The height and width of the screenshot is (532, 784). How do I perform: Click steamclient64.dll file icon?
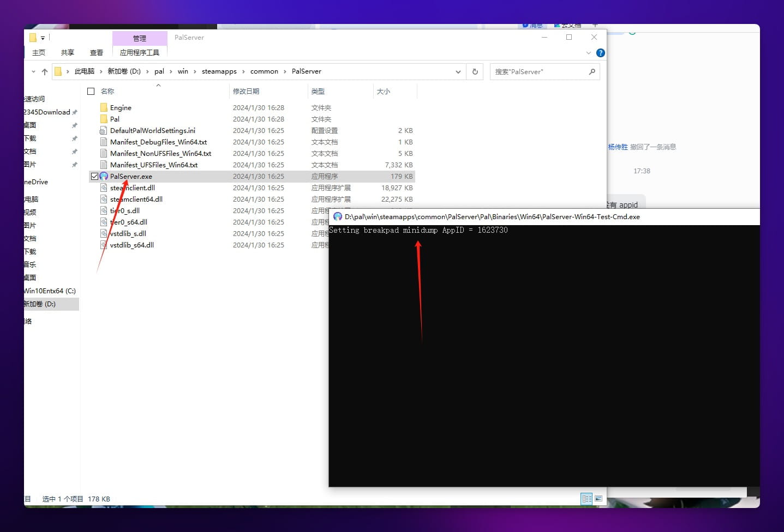pos(104,199)
